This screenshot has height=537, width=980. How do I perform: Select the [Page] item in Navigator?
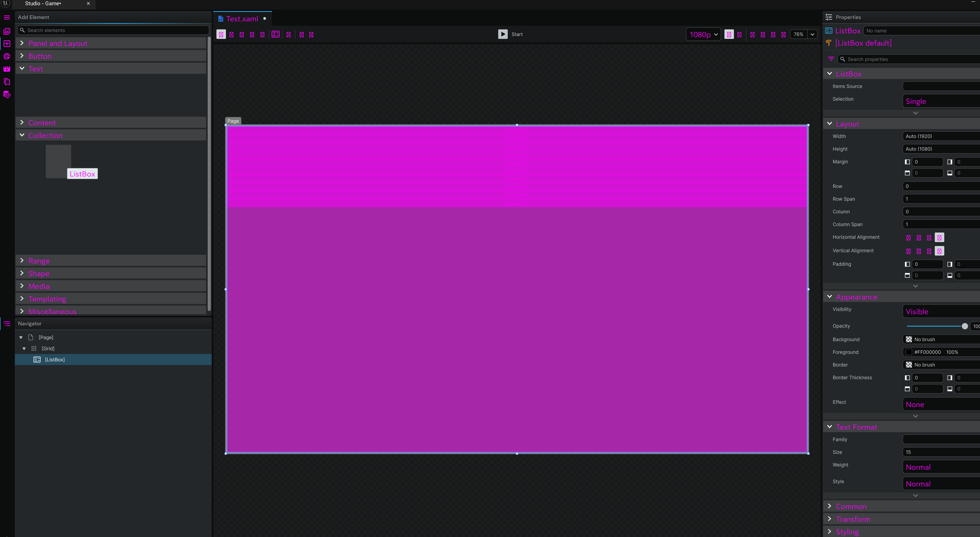46,338
